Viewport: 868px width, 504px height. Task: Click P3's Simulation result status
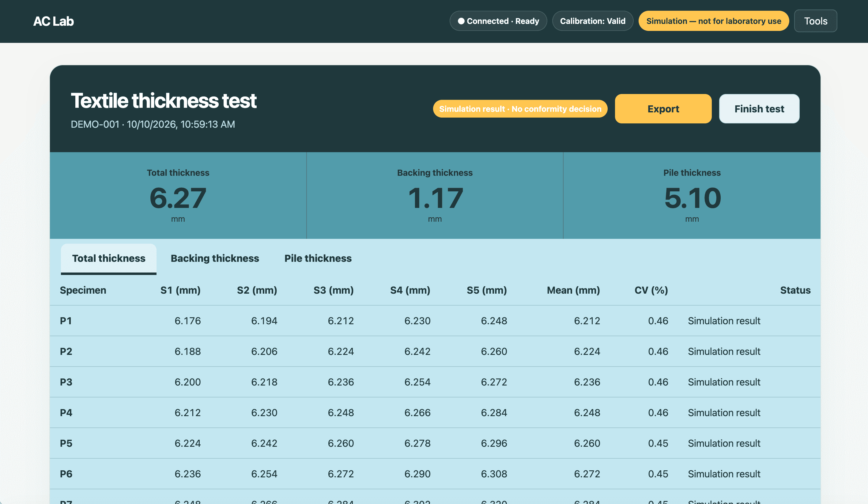[724, 382]
